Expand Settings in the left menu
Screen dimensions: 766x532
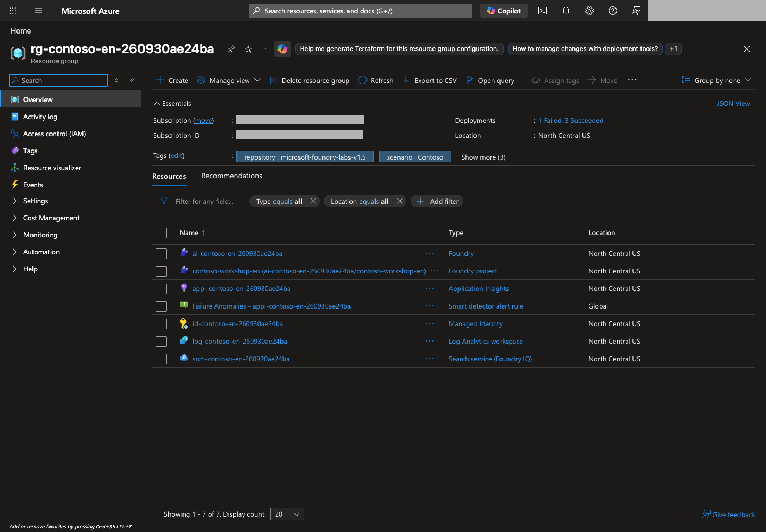coord(35,201)
